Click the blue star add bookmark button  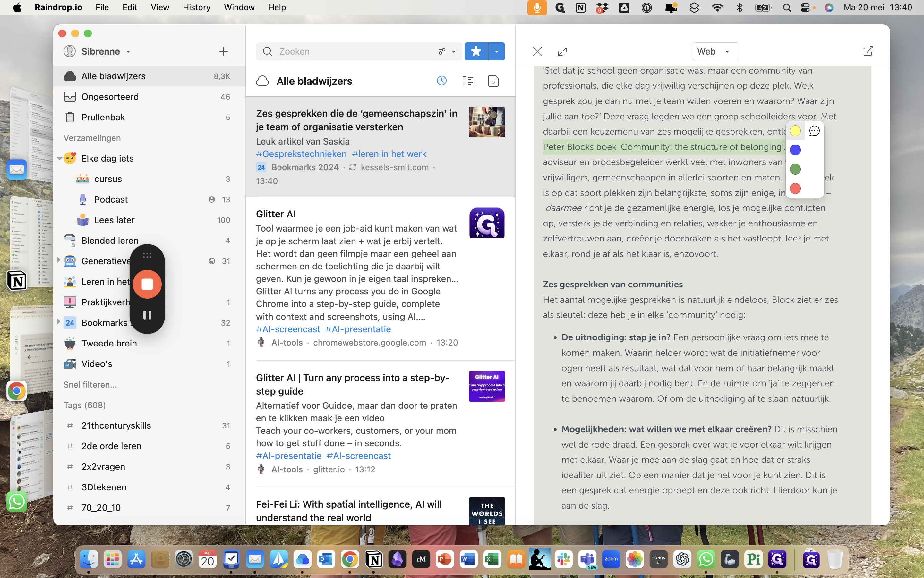pos(476,51)
